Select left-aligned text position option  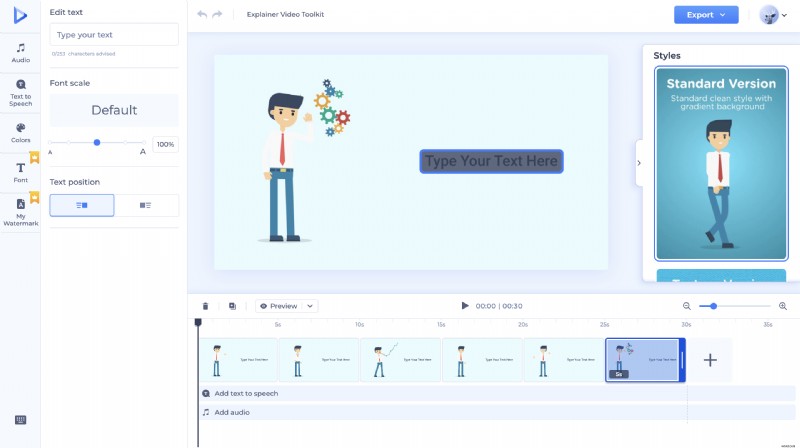(82, 205)
